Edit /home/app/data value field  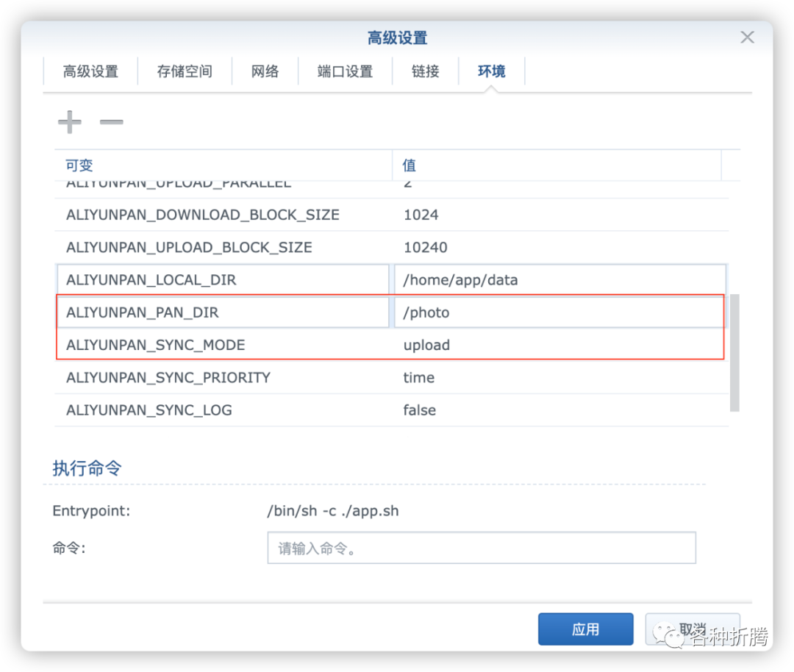tap(560, 279)
